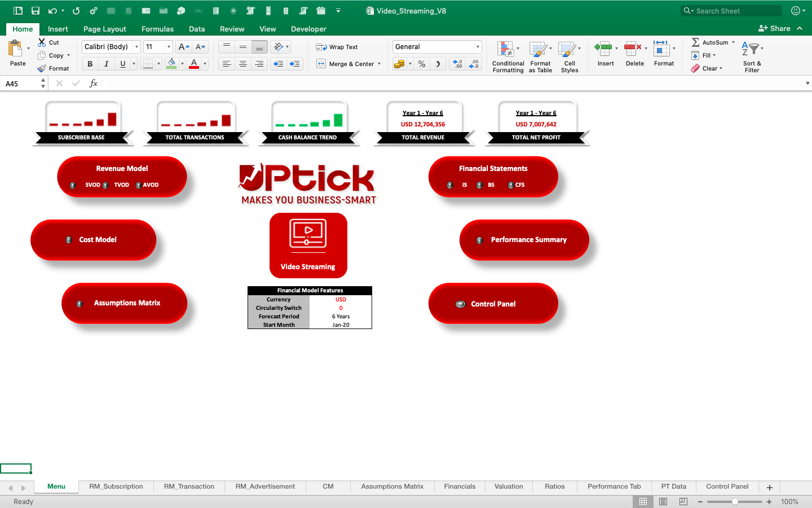Screen dimensions: 812x508
Task: Switch to Page Layout view in status bar
Action: click(663, 501)
